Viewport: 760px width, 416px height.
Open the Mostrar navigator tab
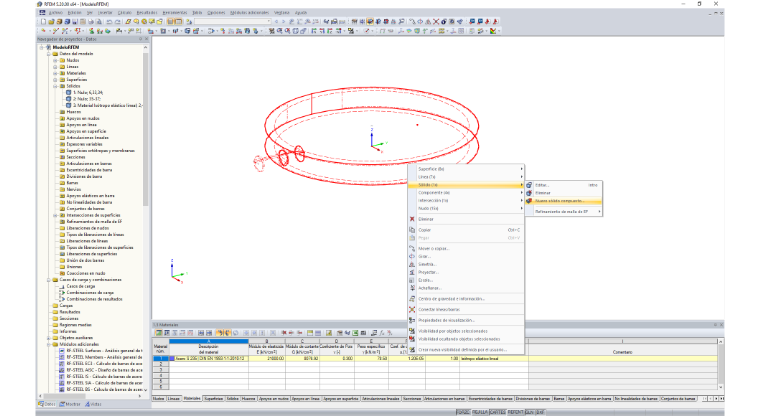coord(71,404)
